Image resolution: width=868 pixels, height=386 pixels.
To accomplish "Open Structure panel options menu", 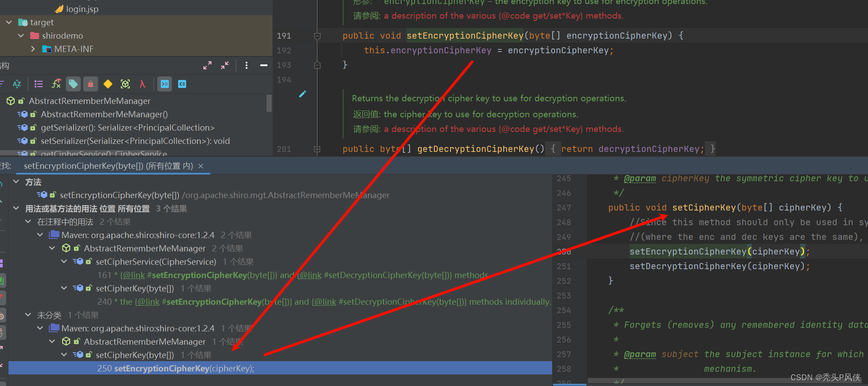I will click(x=247, y=65).
